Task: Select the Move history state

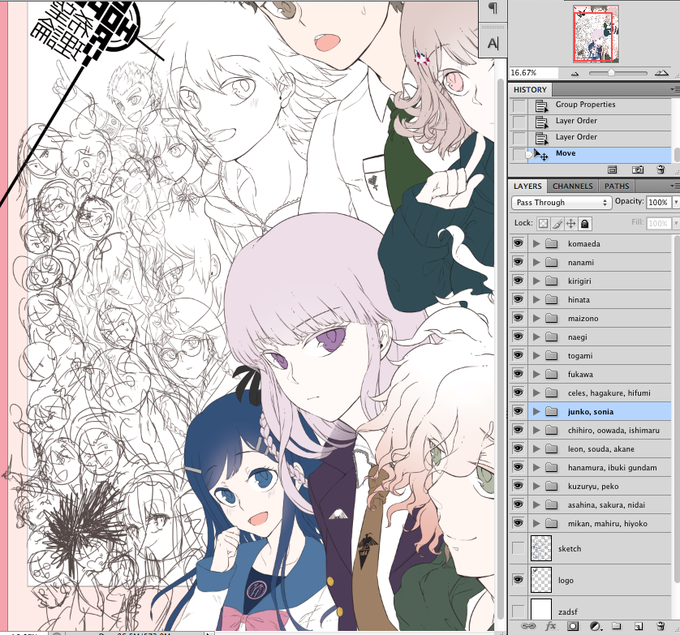Action: tap(590, 154)
